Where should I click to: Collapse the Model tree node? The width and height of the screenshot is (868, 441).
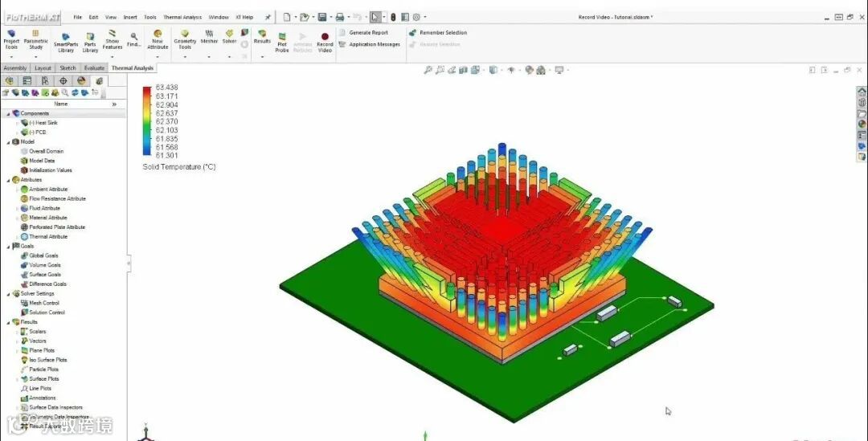8,141
